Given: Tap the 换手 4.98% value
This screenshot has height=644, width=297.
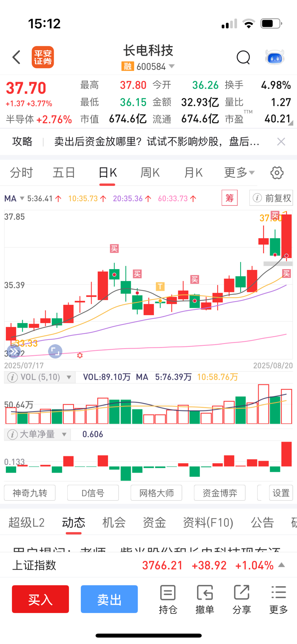Looking at the screenshot, I should (x=276, y=85).
